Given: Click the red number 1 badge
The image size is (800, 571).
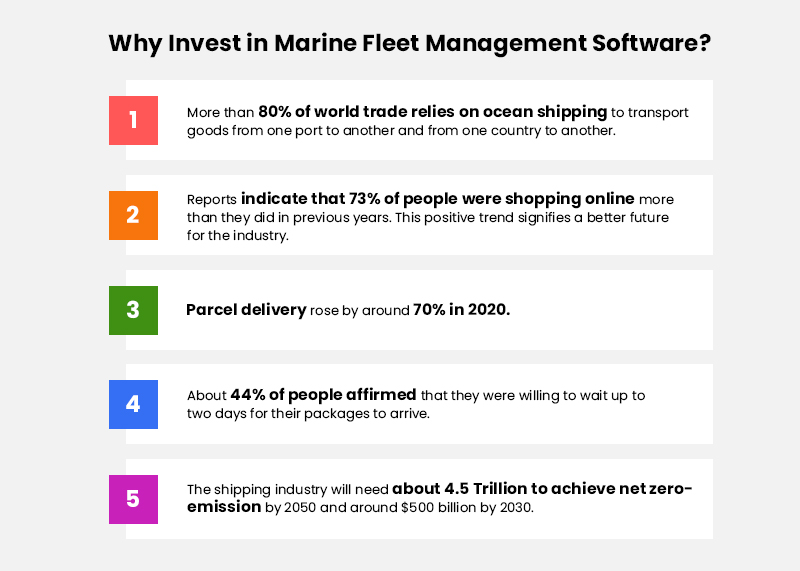Looking at the screenshot, I should coord(133,120).
